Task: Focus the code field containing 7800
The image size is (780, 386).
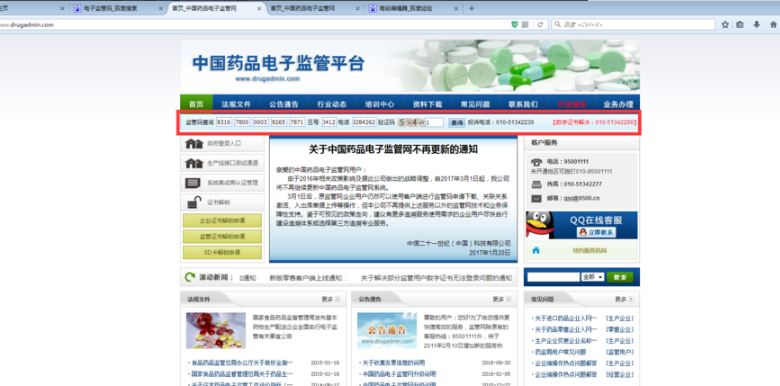Action: pyautogui.click(x=242, y=122)
